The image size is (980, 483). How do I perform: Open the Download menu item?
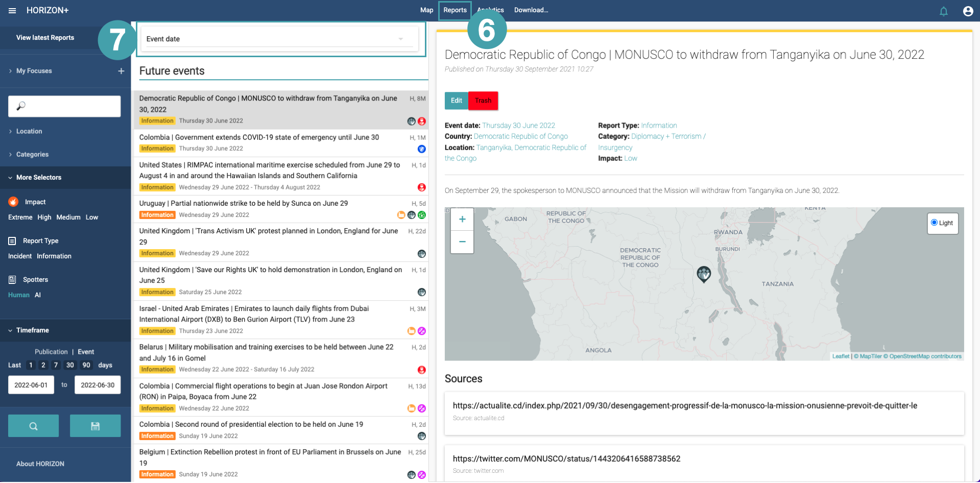[x=531, y=10]
